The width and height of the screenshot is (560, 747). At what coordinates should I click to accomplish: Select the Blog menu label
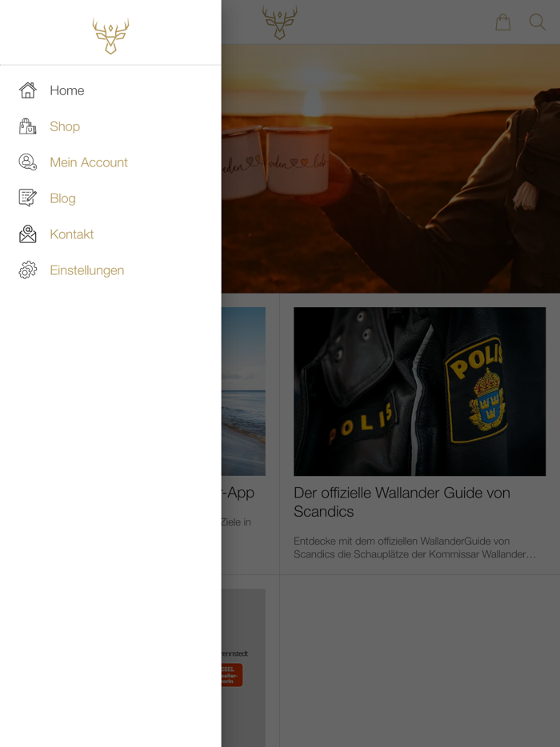point(63,198)
